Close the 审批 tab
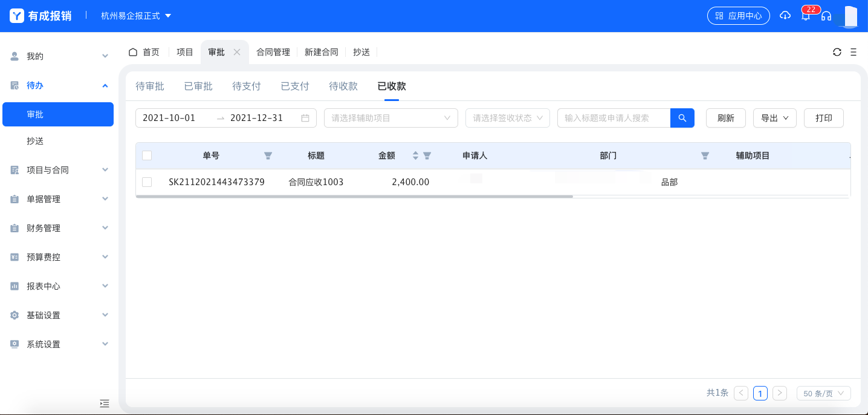 tap(237, 52)
